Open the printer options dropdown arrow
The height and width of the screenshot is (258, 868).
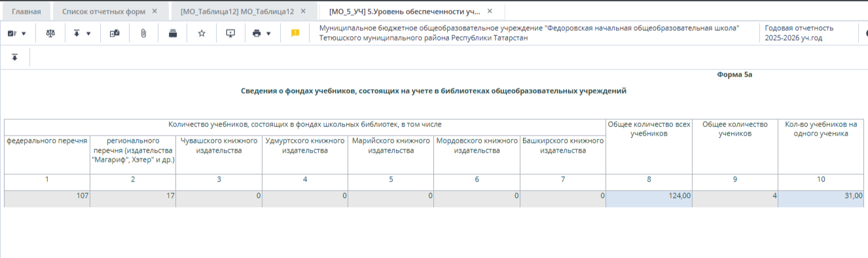[x=268, y=33]
